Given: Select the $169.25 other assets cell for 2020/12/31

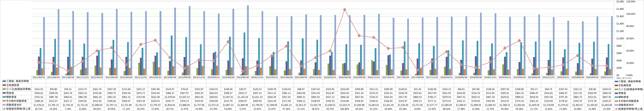Looking at the screenshot, I should pos(607,101).
